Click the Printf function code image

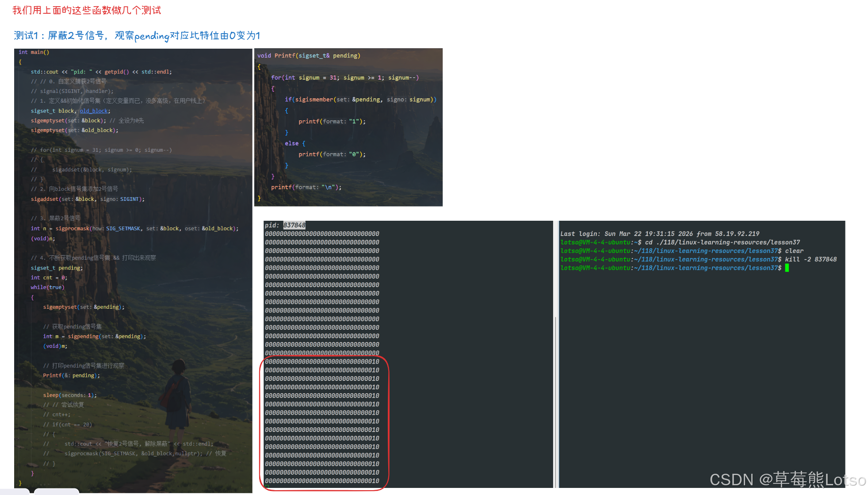point(348,127)
